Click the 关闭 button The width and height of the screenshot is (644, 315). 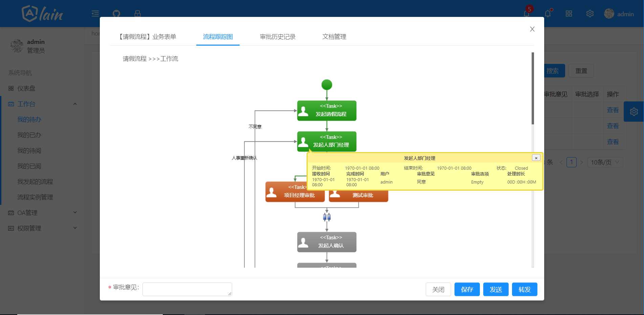438,289
